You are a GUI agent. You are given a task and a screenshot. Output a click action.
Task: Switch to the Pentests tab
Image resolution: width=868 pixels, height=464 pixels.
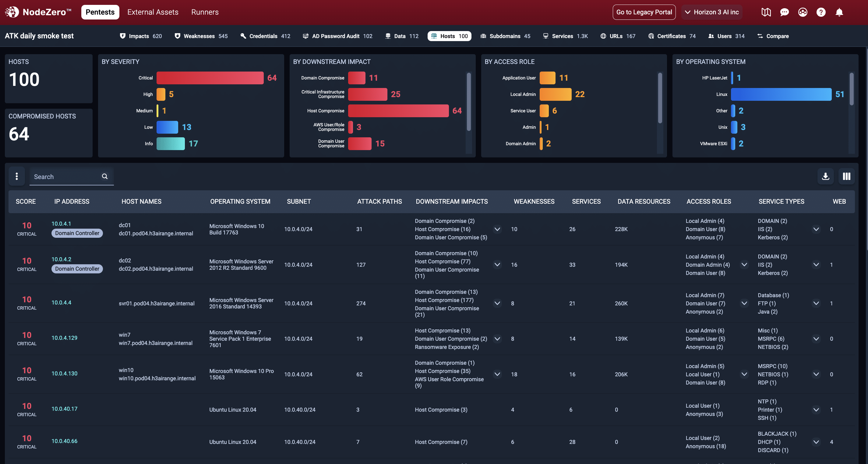coord(100,12)
